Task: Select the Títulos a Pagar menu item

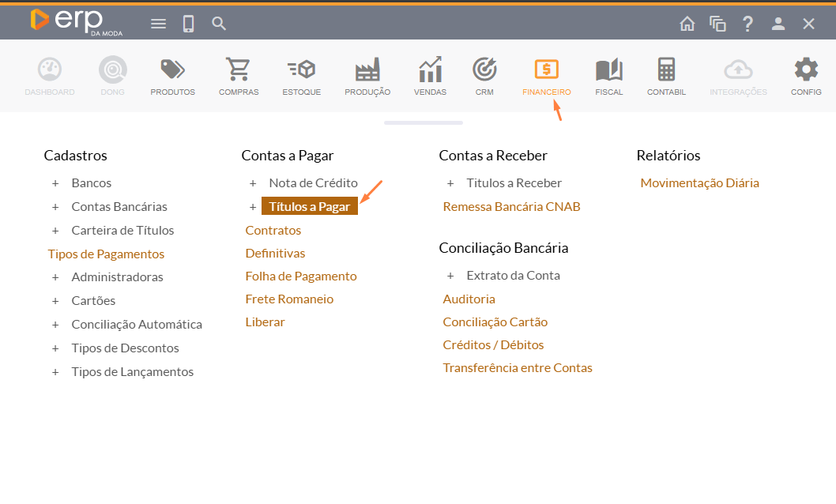Action: [310, 207]
